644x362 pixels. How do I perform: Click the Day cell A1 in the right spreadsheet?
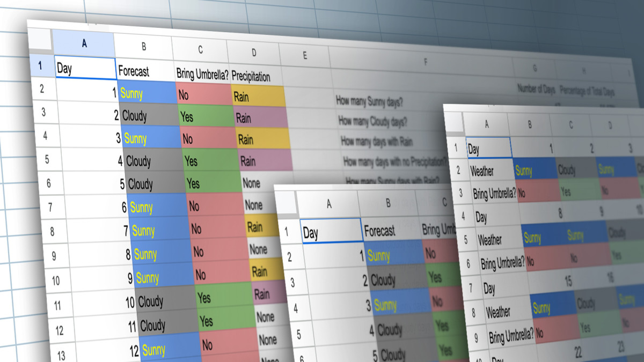coord(488,148)
